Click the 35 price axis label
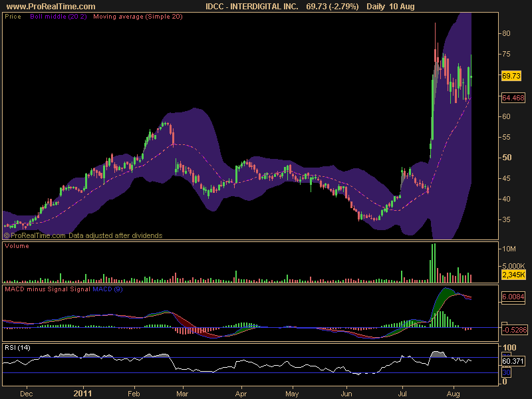The height and width of the screenshot is (399, 532). pos(506,220)
